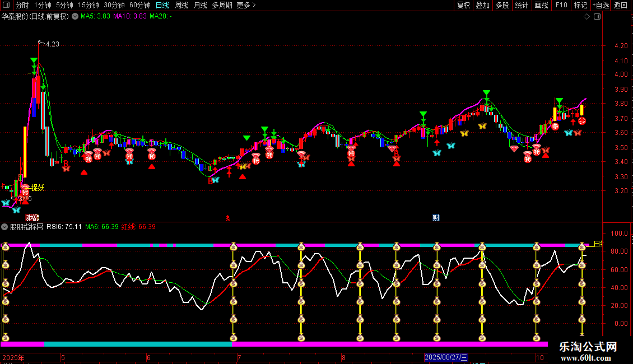Screen dimensions: 633x364
Task: Click the 4.23 high price label
Action: point(53,44)
